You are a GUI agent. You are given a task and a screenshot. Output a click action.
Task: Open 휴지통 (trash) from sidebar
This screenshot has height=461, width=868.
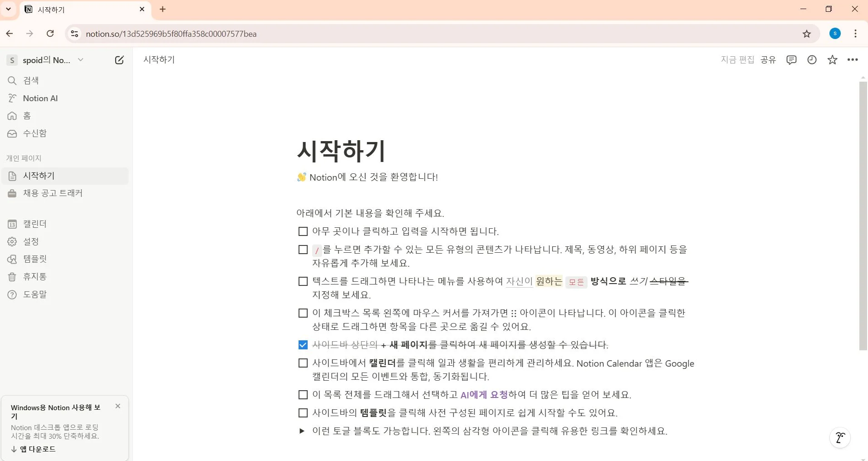(x=34, y=276)
